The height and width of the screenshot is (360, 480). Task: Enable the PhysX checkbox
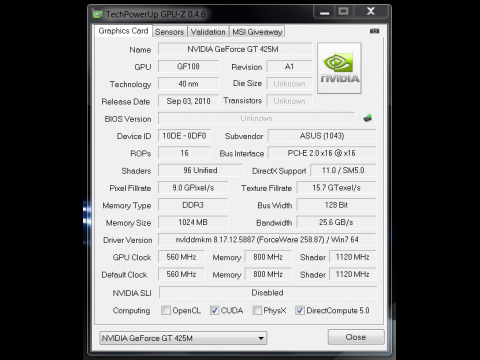[257, 310]
